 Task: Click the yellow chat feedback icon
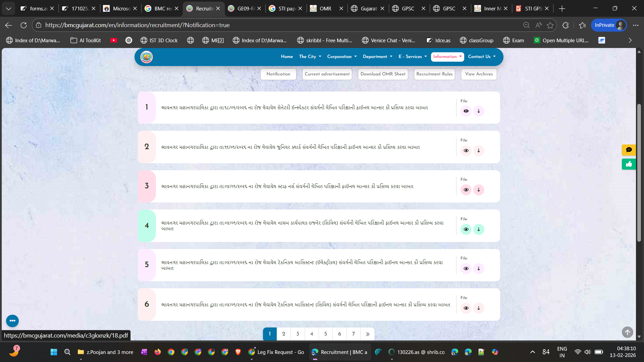click(x=629, y=150)
